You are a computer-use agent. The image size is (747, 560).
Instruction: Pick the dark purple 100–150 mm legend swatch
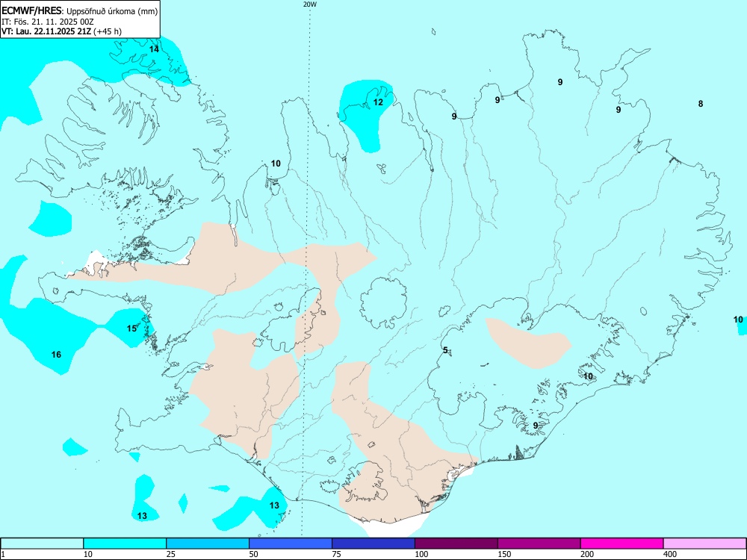(x=456, y=544)
